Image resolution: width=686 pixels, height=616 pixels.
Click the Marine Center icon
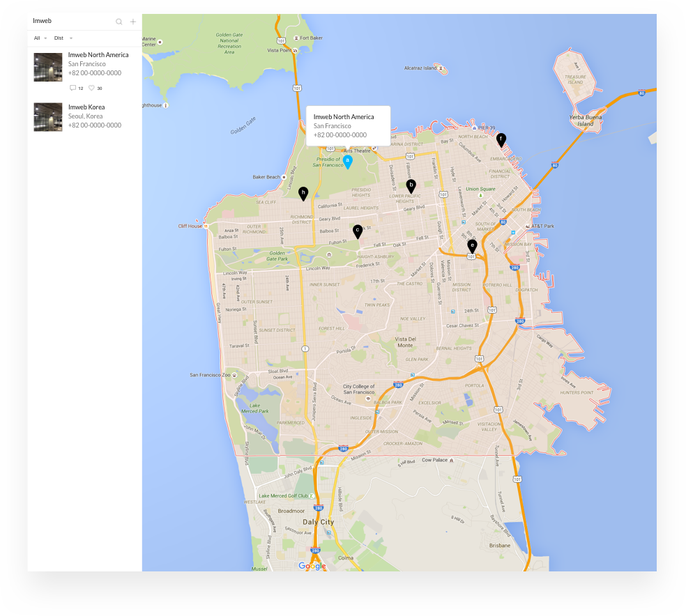(x=160, y=42)
